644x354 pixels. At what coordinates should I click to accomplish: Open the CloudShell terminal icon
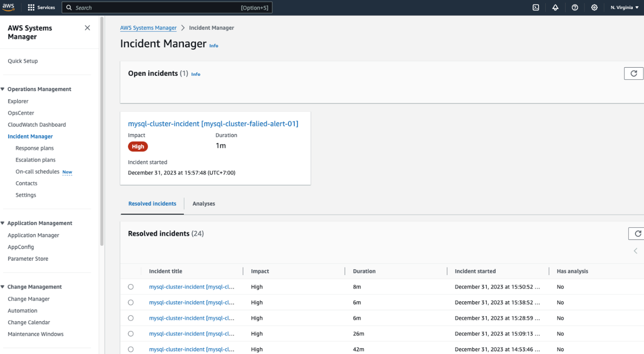[536, 7]
